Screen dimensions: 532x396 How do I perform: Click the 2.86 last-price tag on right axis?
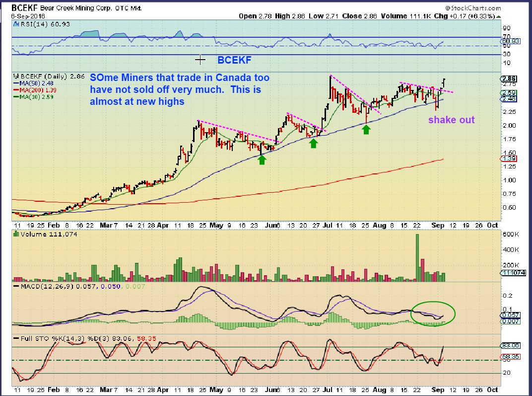tap(508, 79)
